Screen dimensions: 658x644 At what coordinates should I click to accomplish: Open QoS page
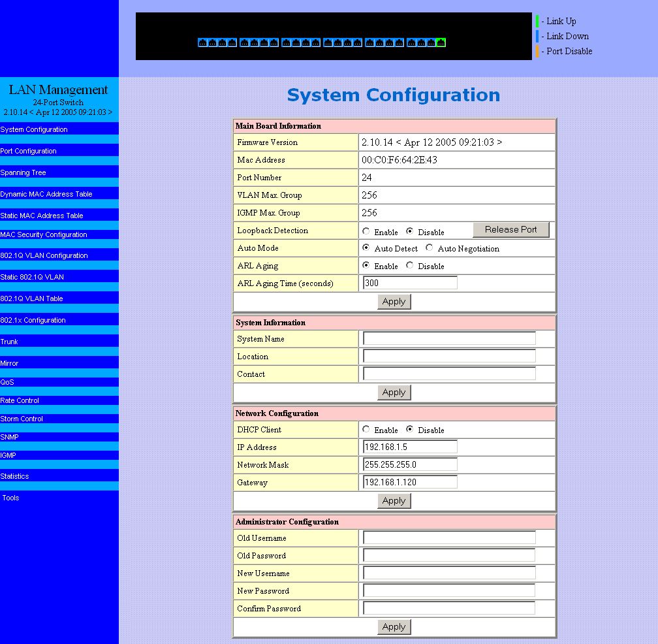(x=7, y=382)
